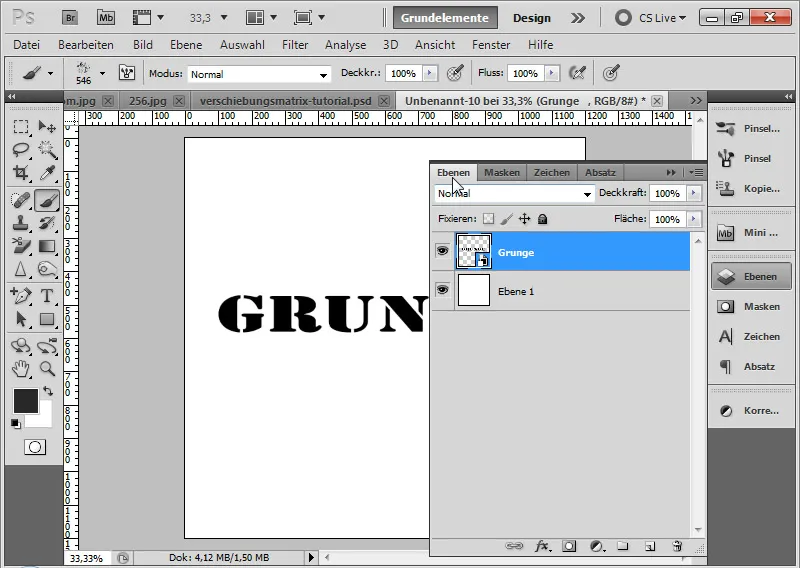Select the Crop tool
The height and width of the screenshot is (568, 800).
pyautogui.click(x=21, y=172)
